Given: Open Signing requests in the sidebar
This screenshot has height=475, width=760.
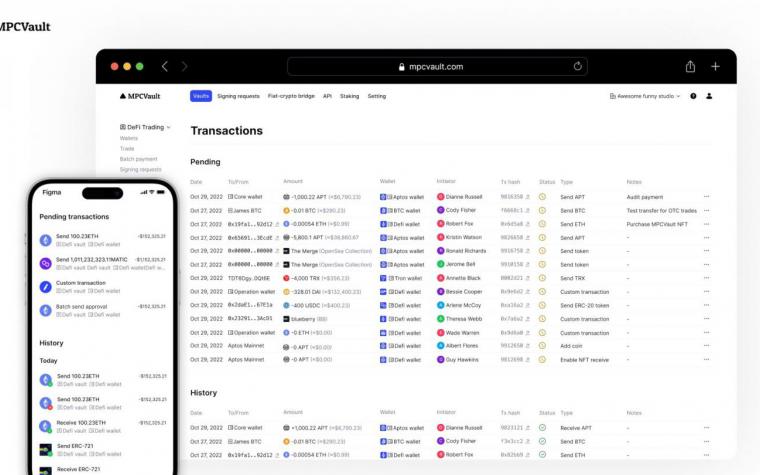Looking at the screenshot, I should 141,169.
